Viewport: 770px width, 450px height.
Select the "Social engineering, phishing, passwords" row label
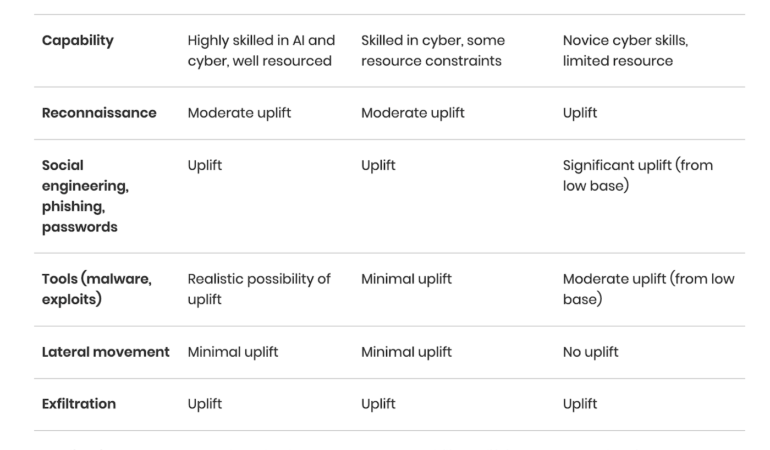86,196
